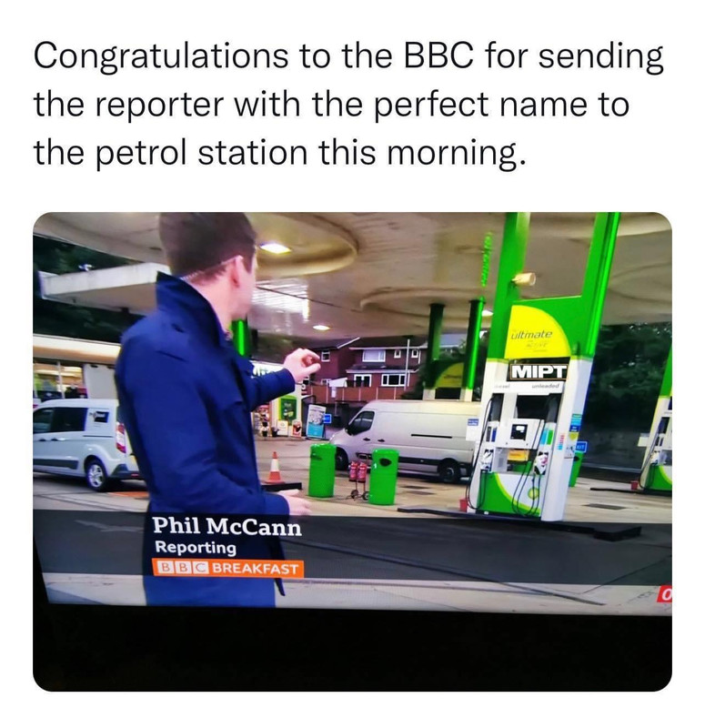Click the lit ceiling light above the reporter
705x728 pixels.
275,248
